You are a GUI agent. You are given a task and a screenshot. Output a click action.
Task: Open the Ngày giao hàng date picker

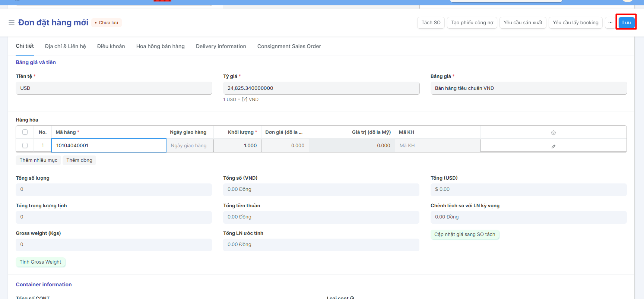pyautogui.click(x=190, y=146)
